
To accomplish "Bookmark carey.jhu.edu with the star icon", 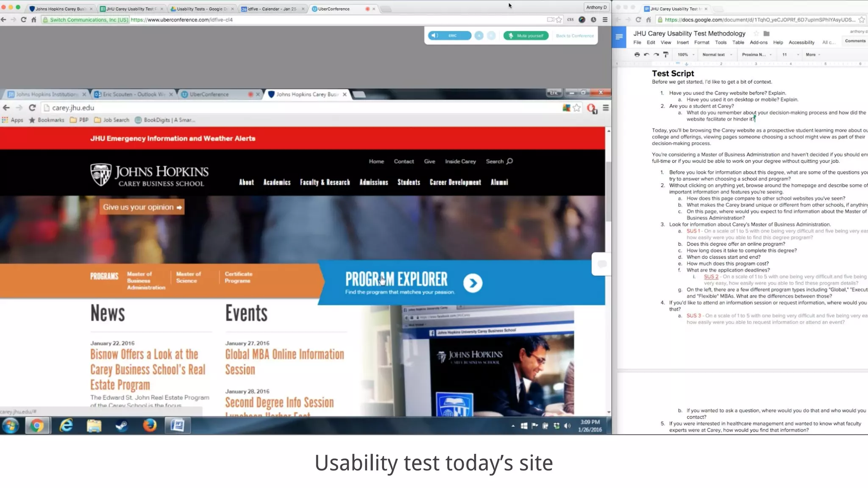I will tap(576, 108).
